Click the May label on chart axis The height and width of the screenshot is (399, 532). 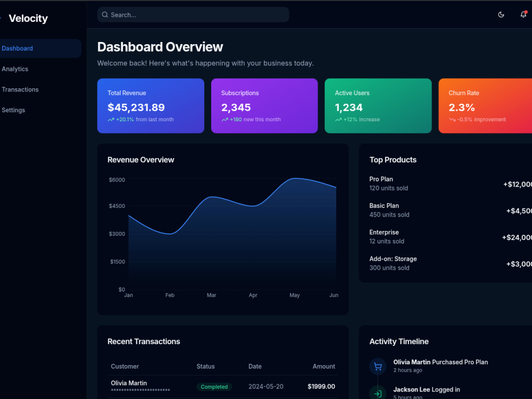pyautogui.click(x=295, y=295)
